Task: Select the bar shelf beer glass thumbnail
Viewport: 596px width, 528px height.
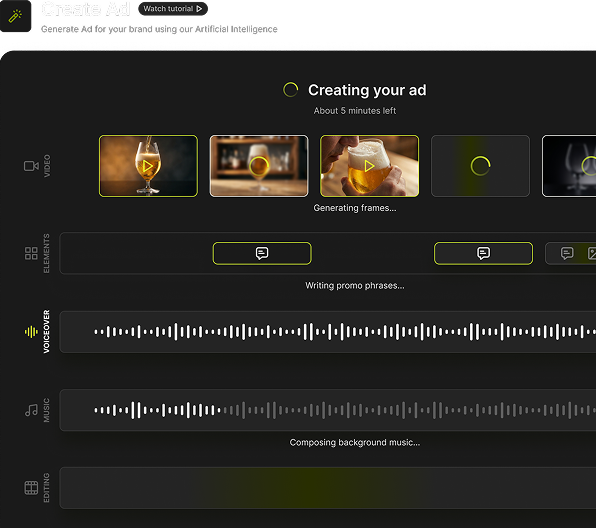Action: [x=259, y=166]
